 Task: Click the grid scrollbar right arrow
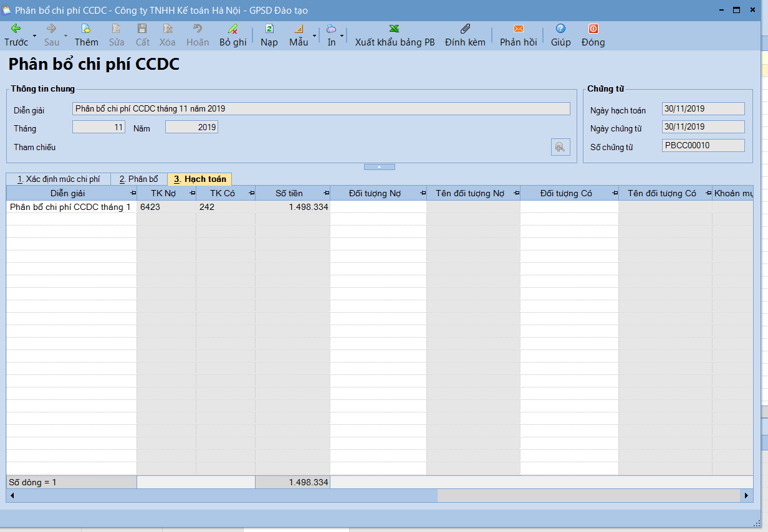coord(746,496)
